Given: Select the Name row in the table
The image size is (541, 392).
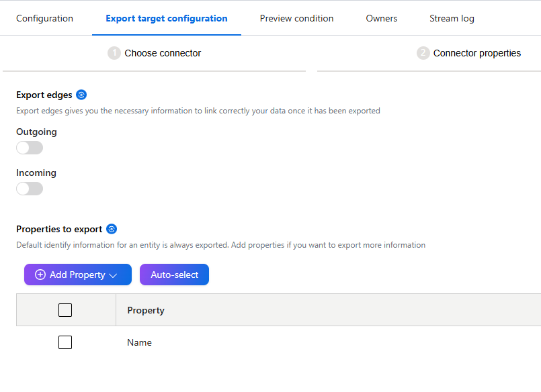Looking at the screenshot, I should pos(139,342).
